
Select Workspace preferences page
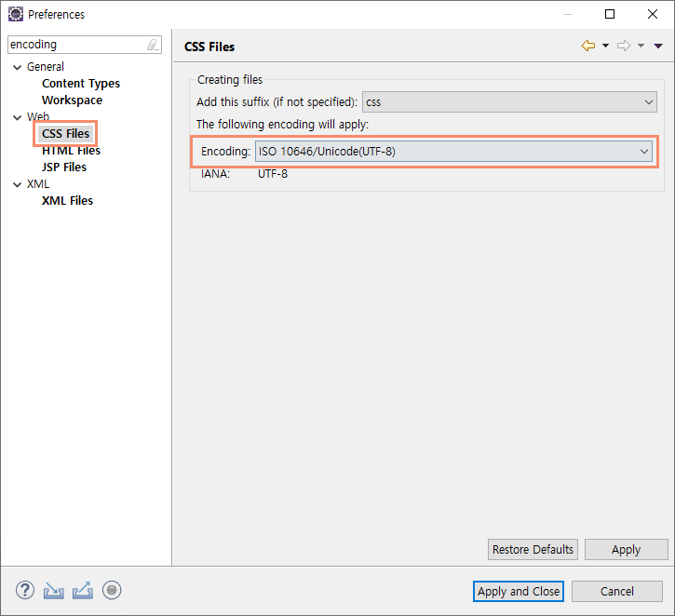(x=72, y=100)
